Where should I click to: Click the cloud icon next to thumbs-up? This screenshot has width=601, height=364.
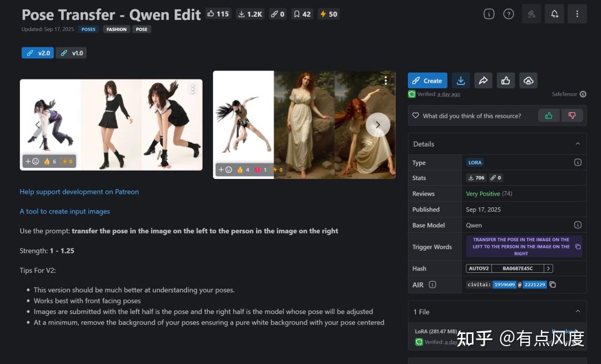point(528,81)
